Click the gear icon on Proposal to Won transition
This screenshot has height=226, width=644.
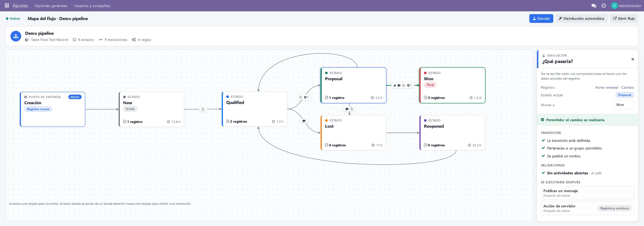pos(409,85)
